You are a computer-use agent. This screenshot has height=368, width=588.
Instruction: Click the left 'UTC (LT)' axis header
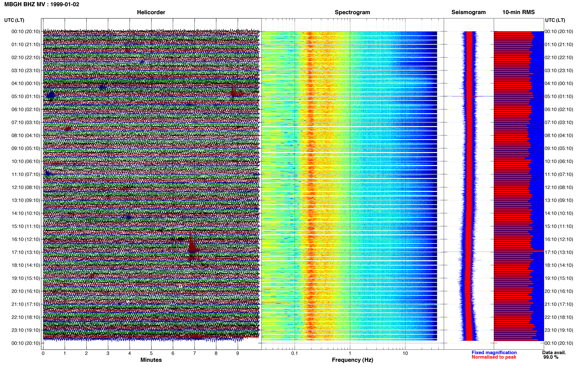point(14,20)
